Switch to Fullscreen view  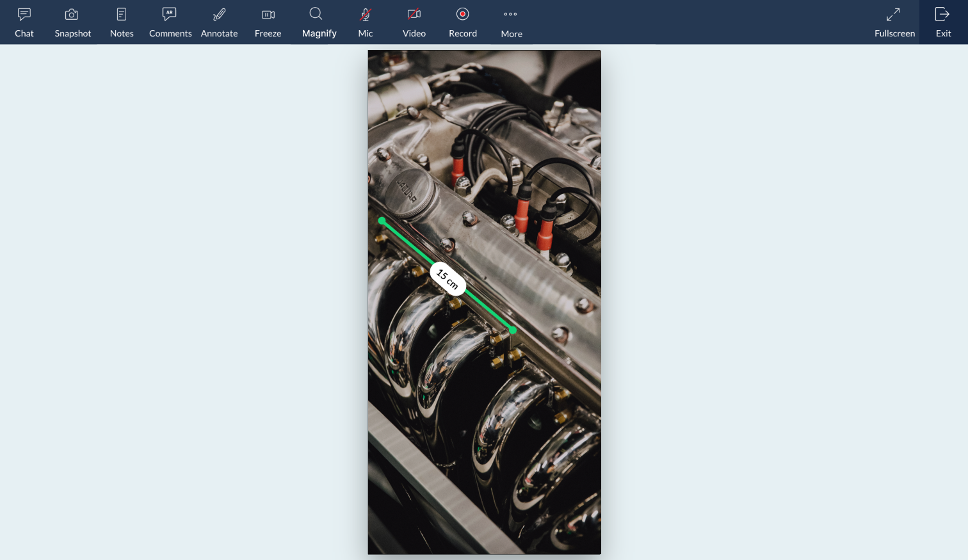[894, 22]
